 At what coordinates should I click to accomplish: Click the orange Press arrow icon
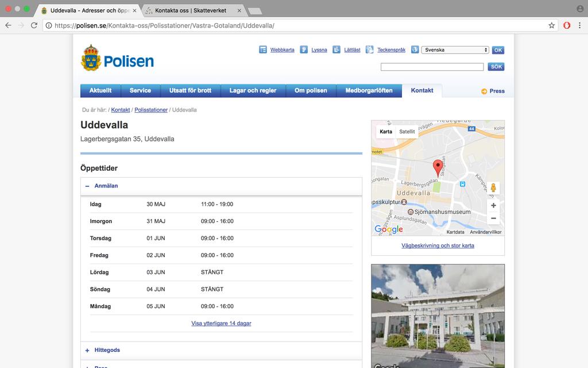click(484, 91)
